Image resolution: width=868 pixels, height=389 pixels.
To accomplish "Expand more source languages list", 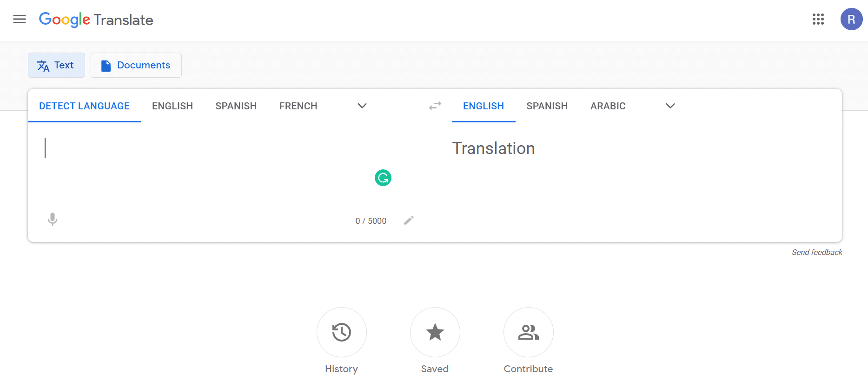I will [362, 106].
